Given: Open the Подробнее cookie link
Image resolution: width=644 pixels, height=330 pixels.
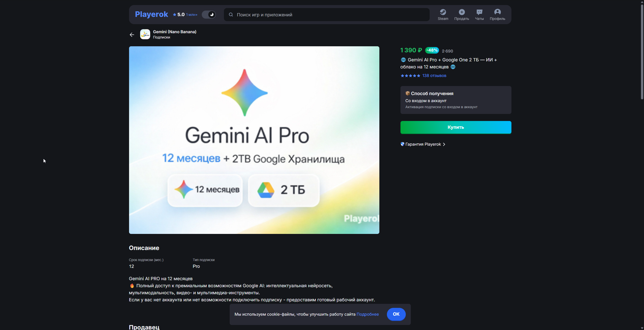Looking at the screenshot, I should click(368, 314).
